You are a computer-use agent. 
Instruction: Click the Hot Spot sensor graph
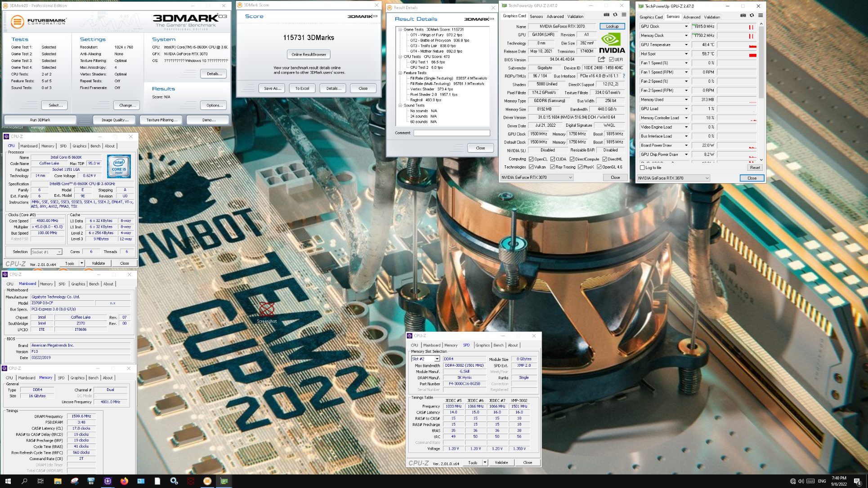(x=737, y=54)
